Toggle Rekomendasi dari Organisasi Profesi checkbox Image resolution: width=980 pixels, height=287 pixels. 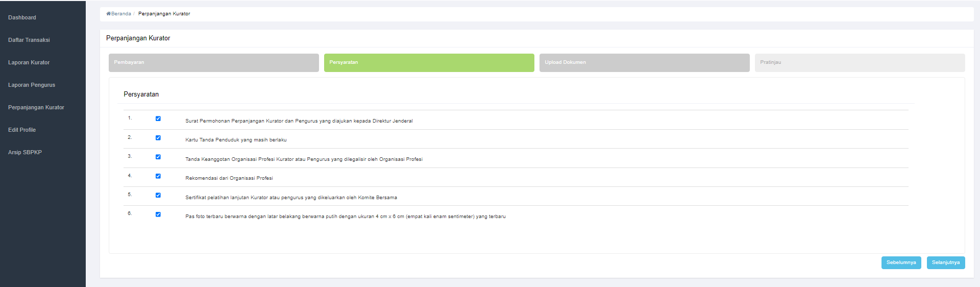point(158,176)
